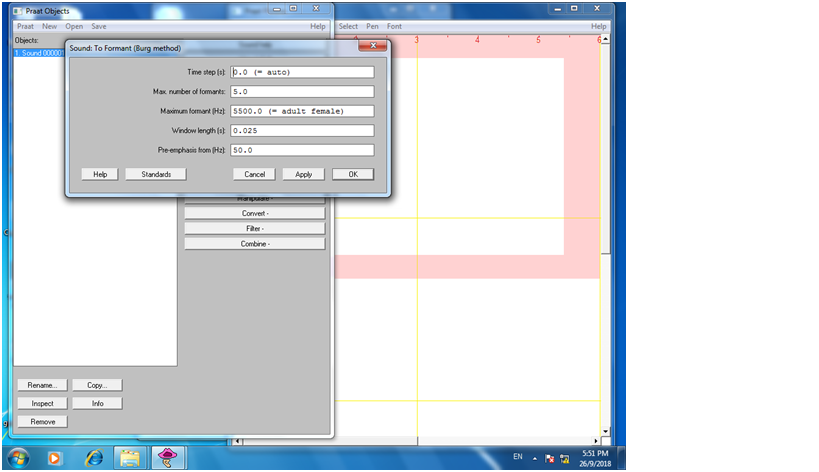Select the Sound object in Objects list
The height and width of the screenshot is (472, 819).
[39, 53]
